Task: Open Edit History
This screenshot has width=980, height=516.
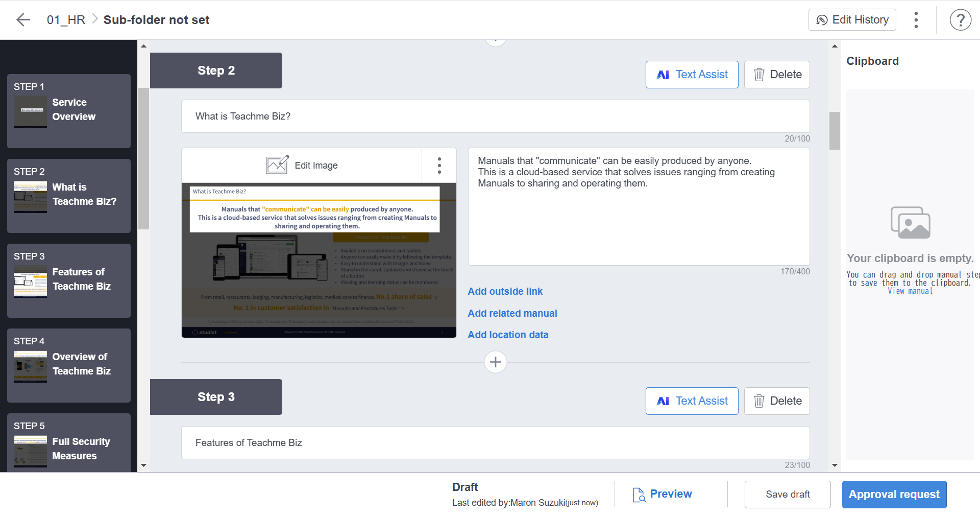Action: (x=852, y=20)
